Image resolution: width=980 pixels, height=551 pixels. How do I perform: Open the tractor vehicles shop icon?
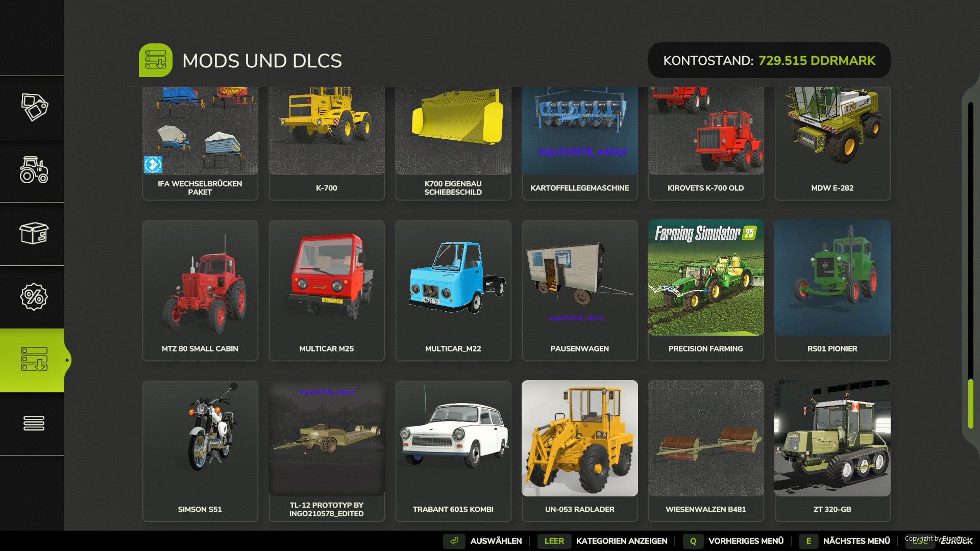click(34, 170)
